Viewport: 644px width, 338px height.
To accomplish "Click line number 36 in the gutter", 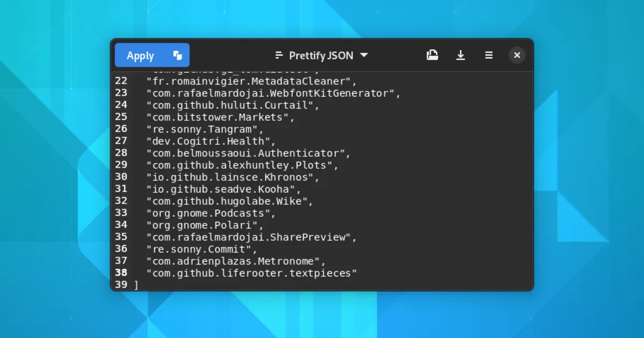I will [121, 249].
